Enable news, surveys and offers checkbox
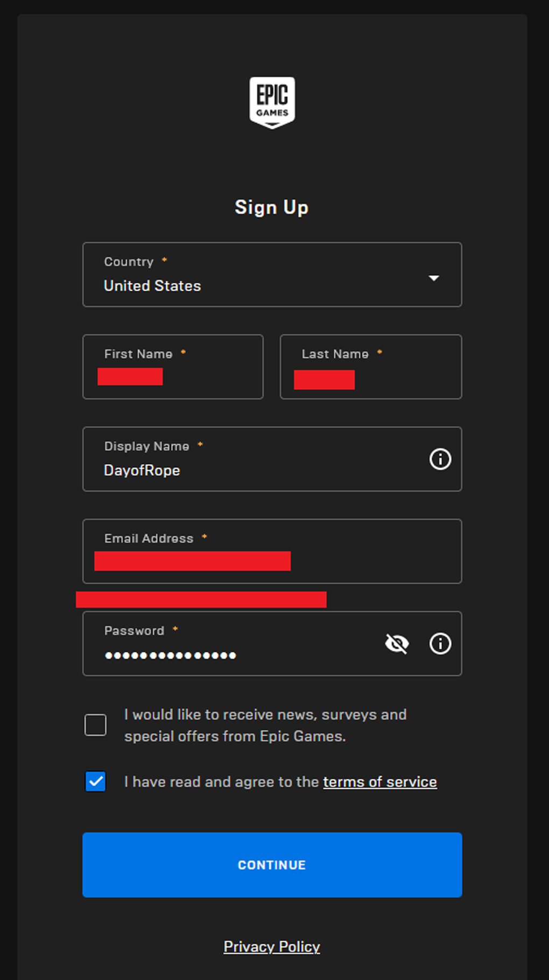The width and height of the screenshot is (549, 980). [x=96, y=725]
